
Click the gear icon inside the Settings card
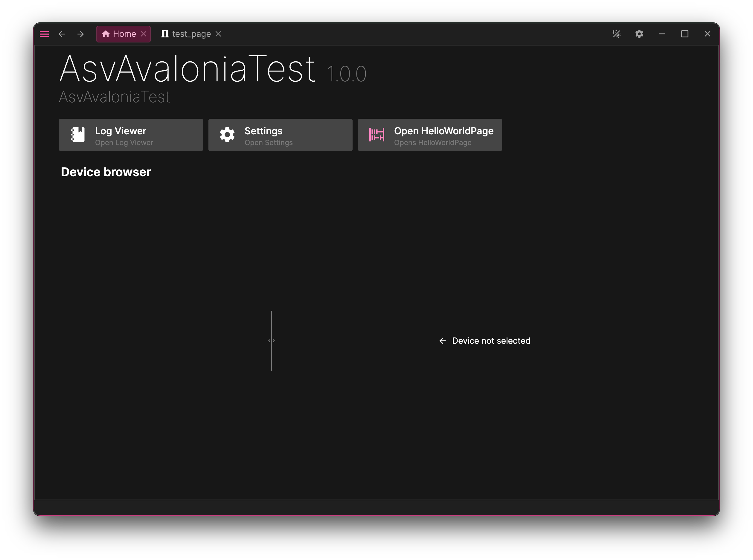click(227, 135)
